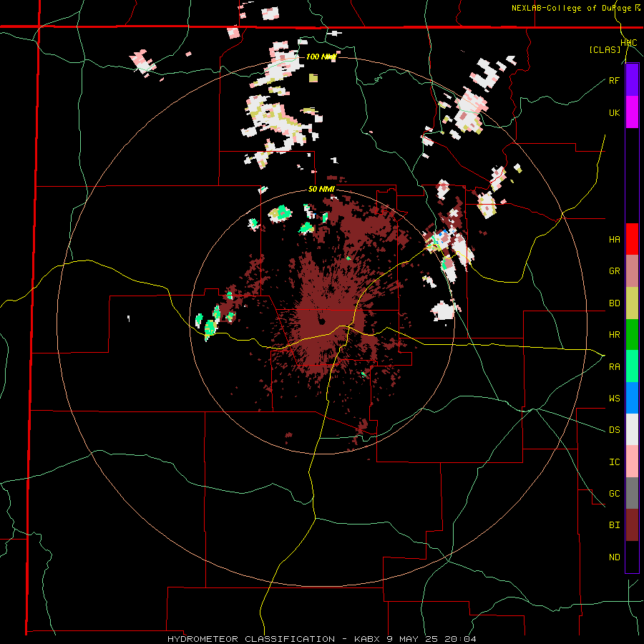Image resolution: width=644 pixels, height=644 pixels.
Task: Select the BD olive legend color swatch
Action: [632, 303]
